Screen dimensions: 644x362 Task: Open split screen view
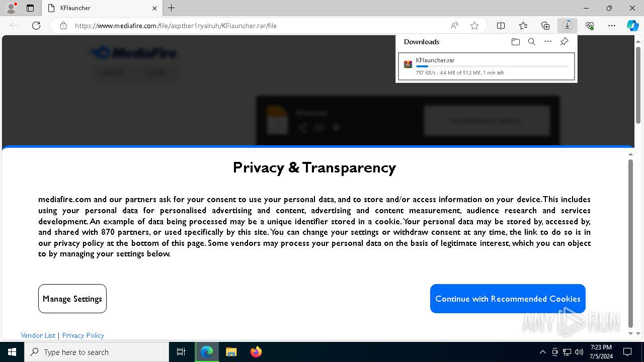[501, 26]
